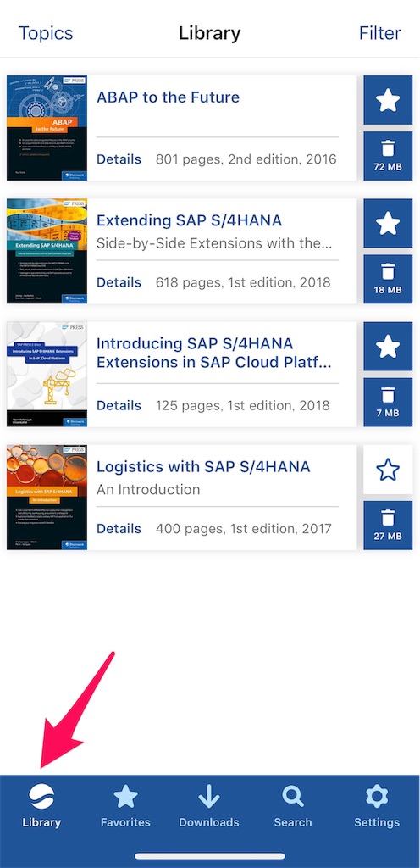The image size is (420, 868).
Task: Unfavorite Extending SAP S/4HANA using its star
Action: tap(388, 223)
